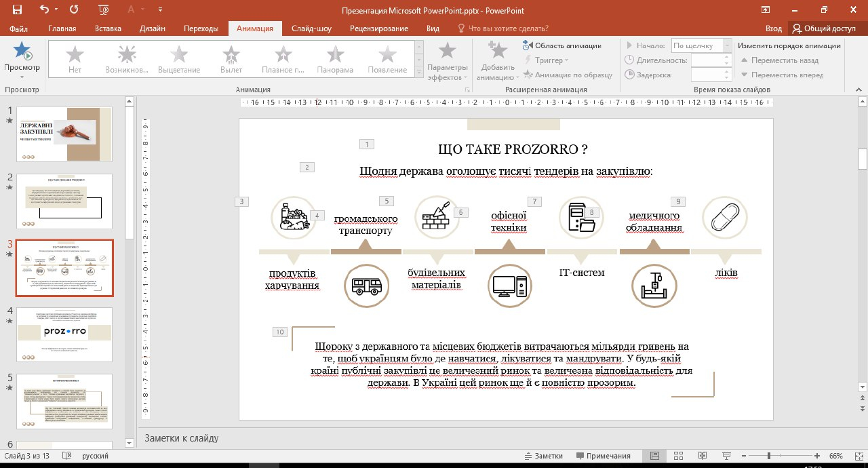Undo the last action
Screen dimensions: 868x468
coord(45,10)
